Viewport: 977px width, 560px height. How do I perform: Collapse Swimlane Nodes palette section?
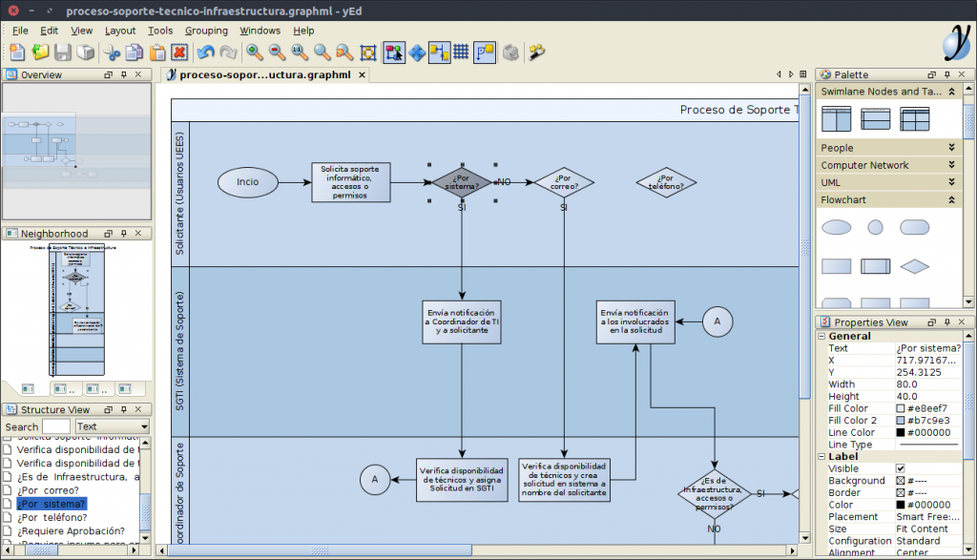951,92
